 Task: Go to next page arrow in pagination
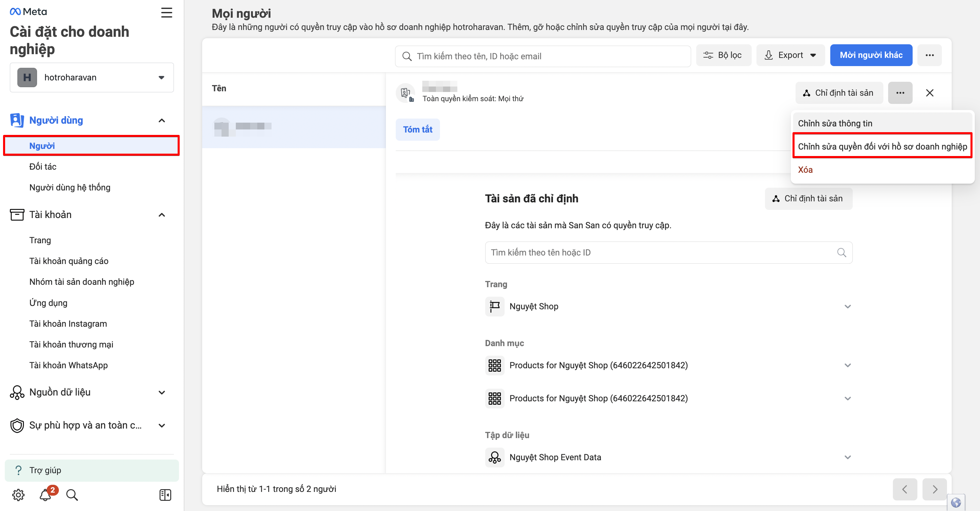tap(934, 489)
